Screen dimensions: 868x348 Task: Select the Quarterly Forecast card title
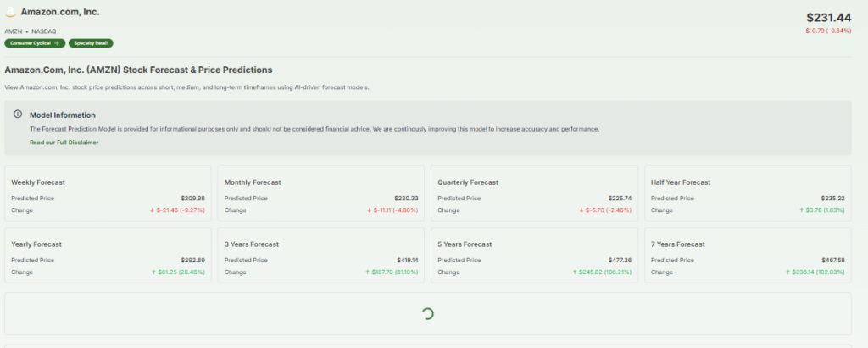point(468,182)
